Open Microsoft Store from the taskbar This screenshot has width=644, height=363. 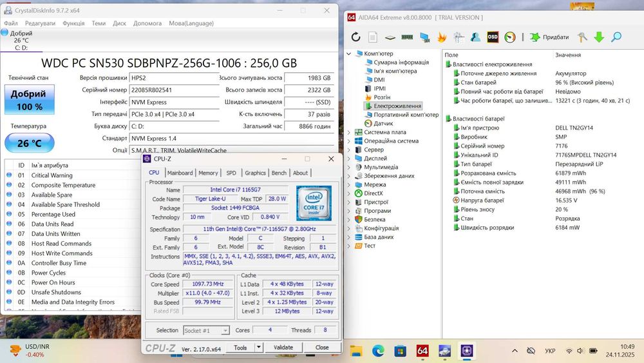point(400,351)
